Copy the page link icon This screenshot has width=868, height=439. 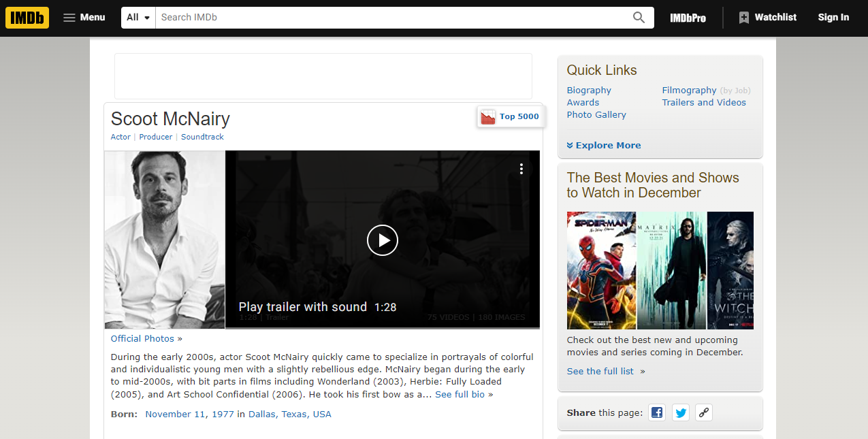pos(704,412)
